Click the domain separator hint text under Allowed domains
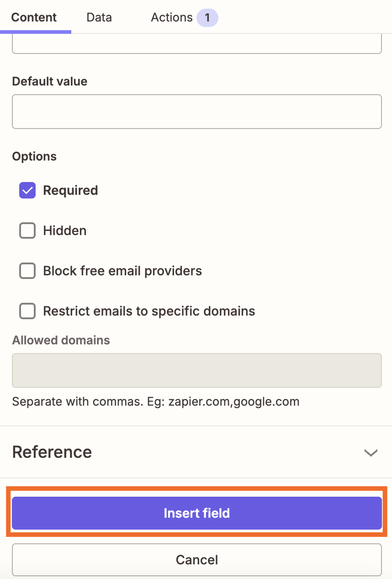Image resolution: width=392 pixels, height=579 pixels. tap(155, 402)
